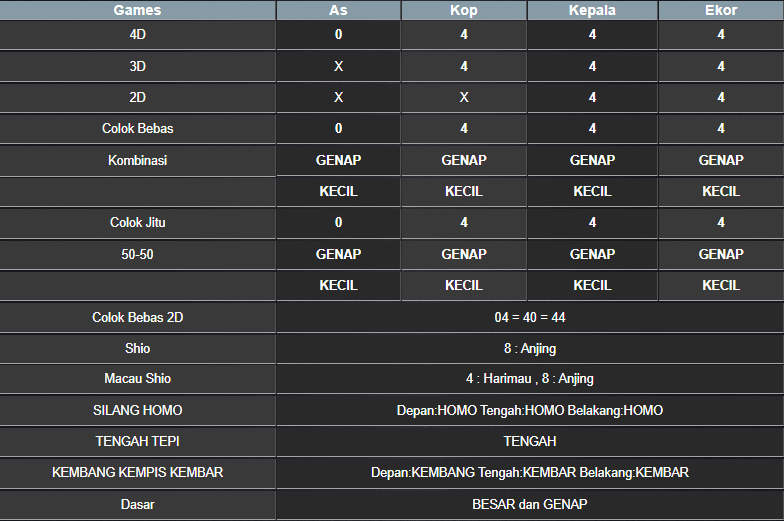
Task: Click Colok Jitu row Kop value 4
Action: point(464,222)
